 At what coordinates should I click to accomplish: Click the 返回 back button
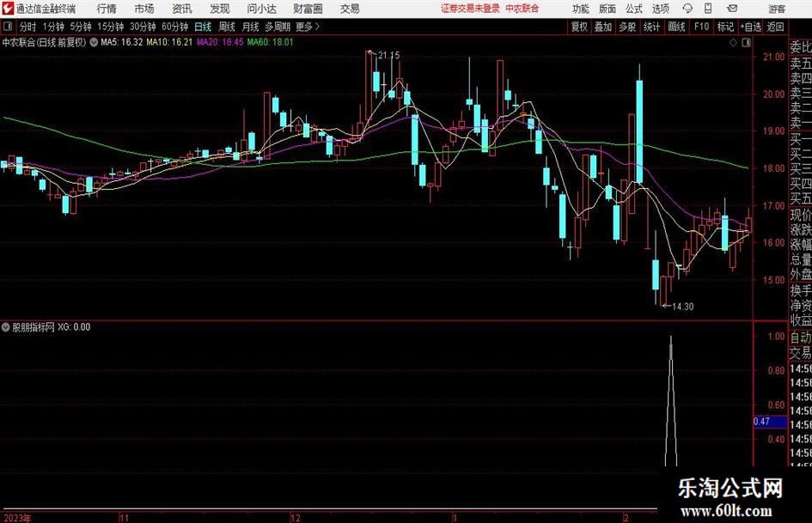click(x=775, y=27)
